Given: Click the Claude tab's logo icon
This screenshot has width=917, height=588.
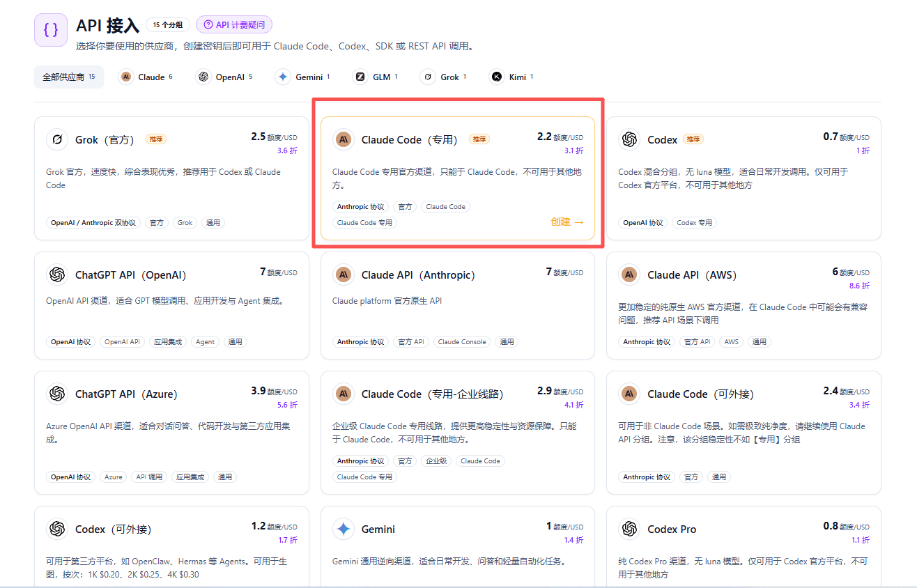Looking at the screenshot, I should click(x=126, y=77).
